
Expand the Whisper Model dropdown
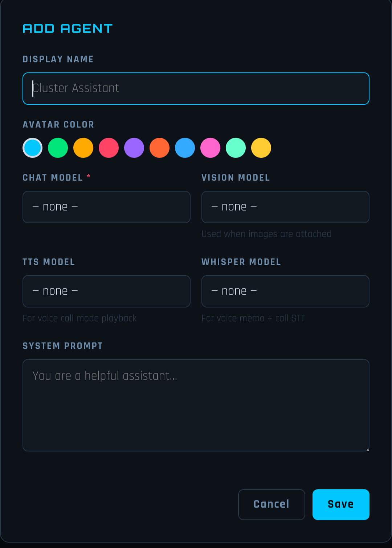[285, 291]
